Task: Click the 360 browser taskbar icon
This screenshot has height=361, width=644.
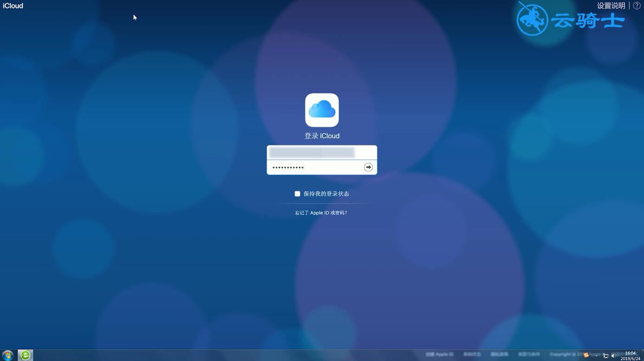Action: tap(26, 355)
